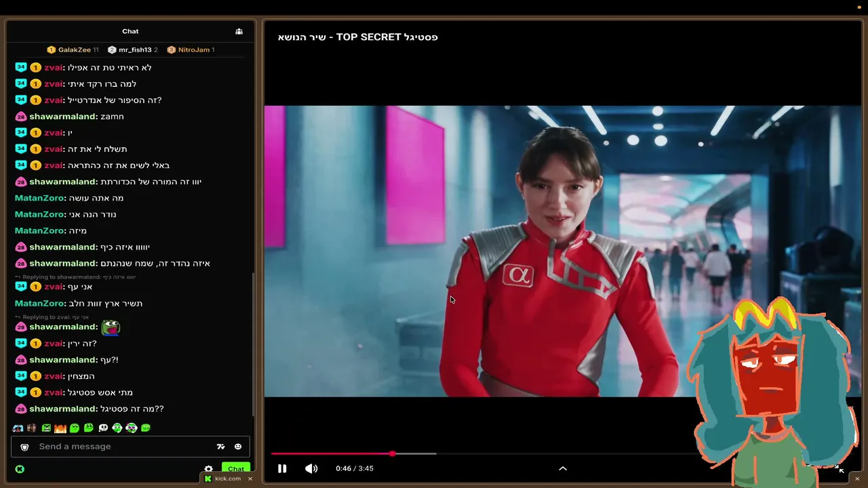Click the silver 2 badge beside mr_fish13

pos(112,49)
